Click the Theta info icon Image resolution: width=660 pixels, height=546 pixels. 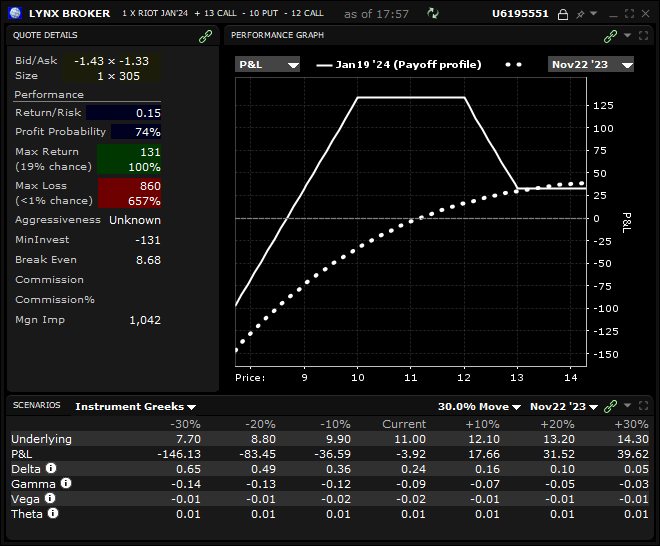point(53,513)
